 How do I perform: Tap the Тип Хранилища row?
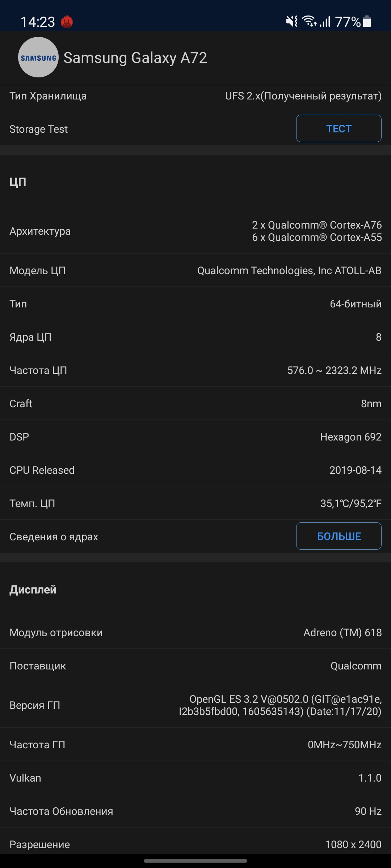[x=195, y=96]
